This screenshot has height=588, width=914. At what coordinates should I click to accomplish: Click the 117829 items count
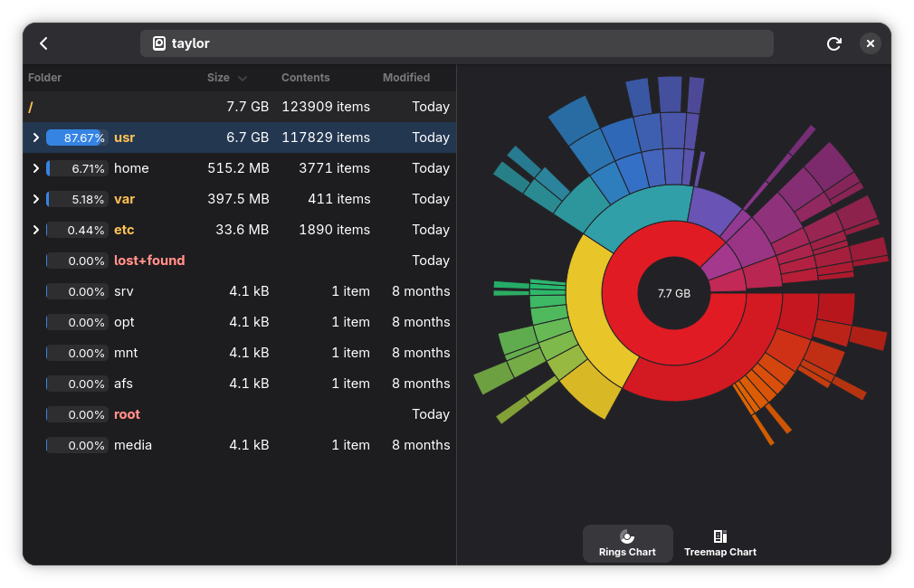point(326,138)
